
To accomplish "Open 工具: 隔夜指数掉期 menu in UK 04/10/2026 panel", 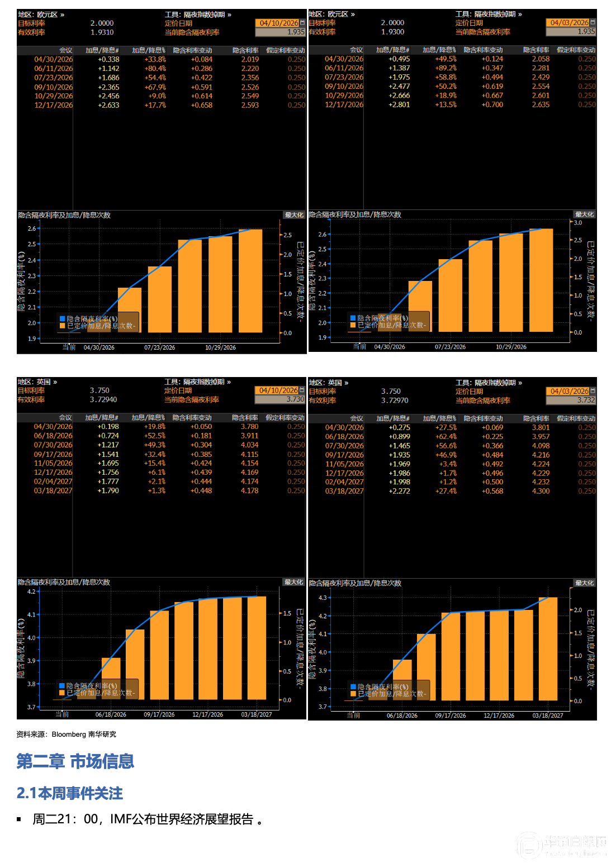I will pyautogui.click(x=197, y=382).
